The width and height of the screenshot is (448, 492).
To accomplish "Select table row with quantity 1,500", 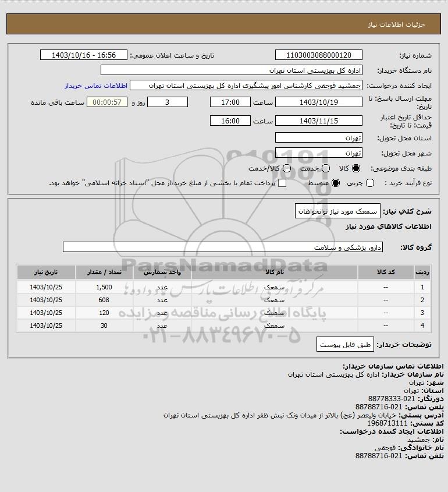I will tap(223, 287).
